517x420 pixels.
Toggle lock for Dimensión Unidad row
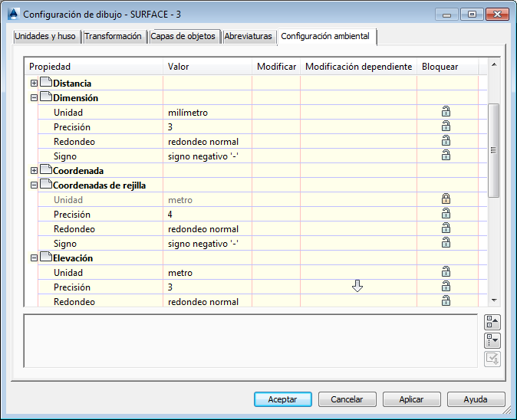[x=446, y=112]
